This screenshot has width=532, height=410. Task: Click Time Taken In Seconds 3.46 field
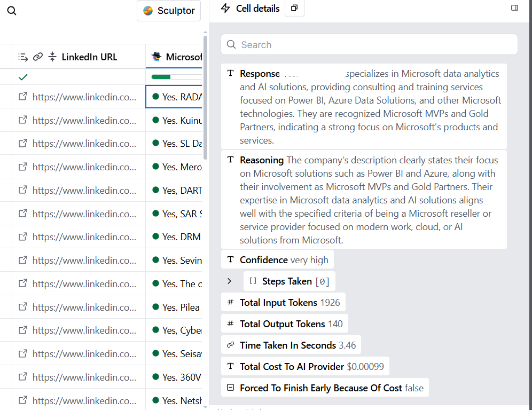coord(291,345)
